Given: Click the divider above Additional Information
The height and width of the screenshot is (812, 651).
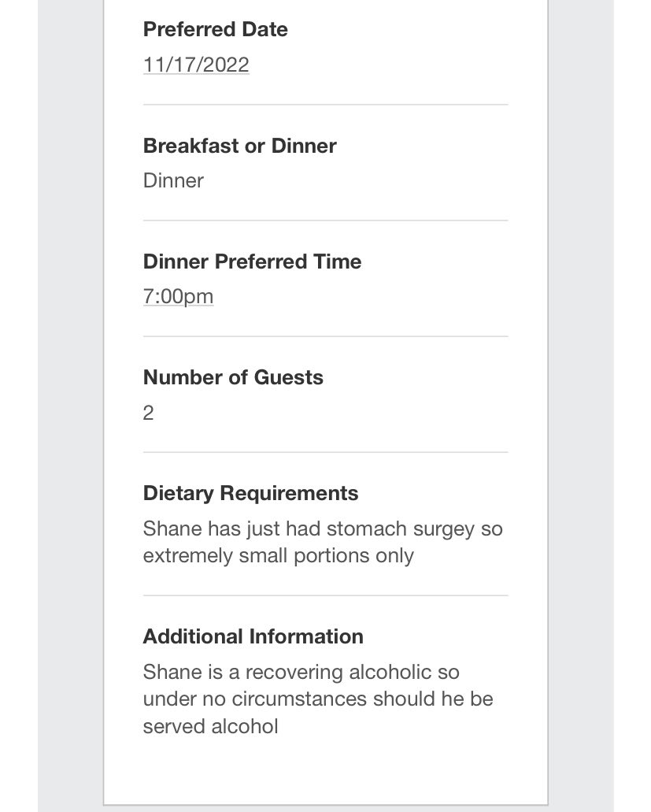Looking at the screenshot, I should click(x=326, y=595).
